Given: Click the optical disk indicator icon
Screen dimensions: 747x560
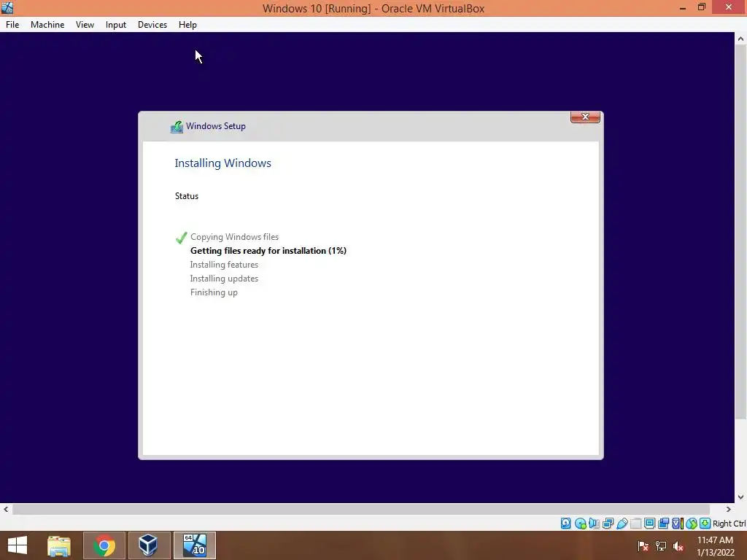Looking at the screenshot, I should (580, 524).
